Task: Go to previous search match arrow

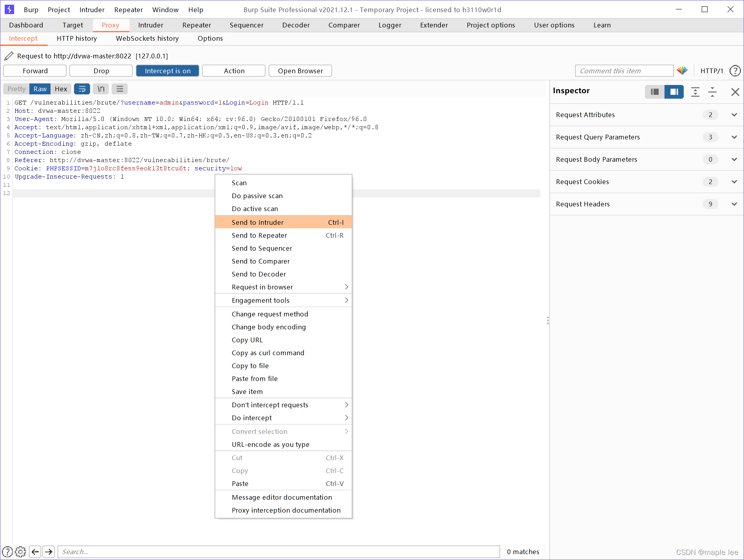Action: point(35,552)
